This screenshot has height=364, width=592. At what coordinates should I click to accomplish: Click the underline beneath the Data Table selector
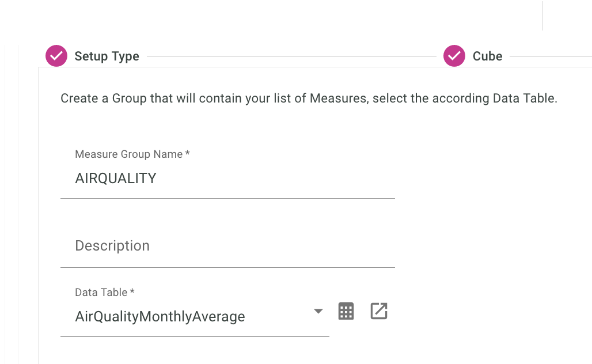coord(195,336)
